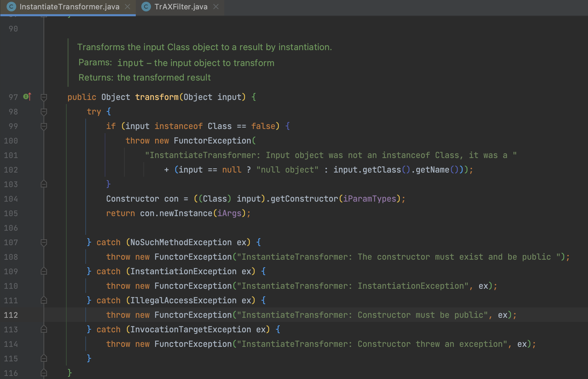Collapse the try block at line 98

point(44,112)
